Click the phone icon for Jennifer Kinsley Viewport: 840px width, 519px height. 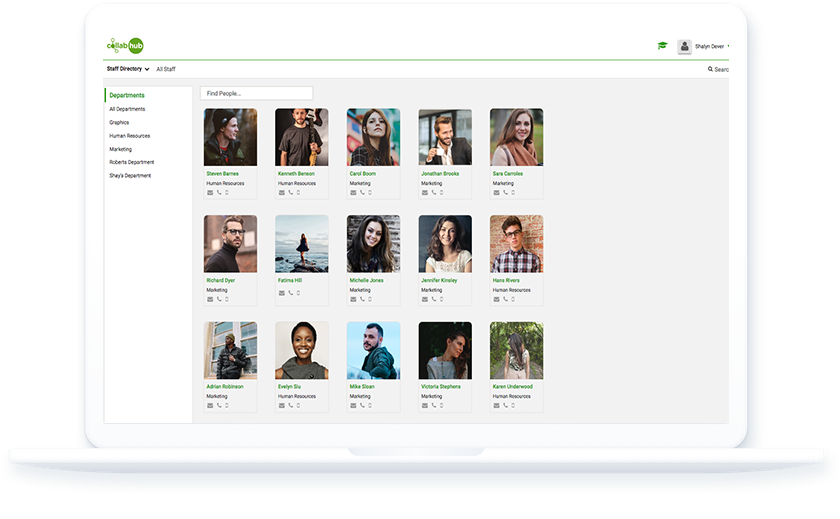[434, 299]
